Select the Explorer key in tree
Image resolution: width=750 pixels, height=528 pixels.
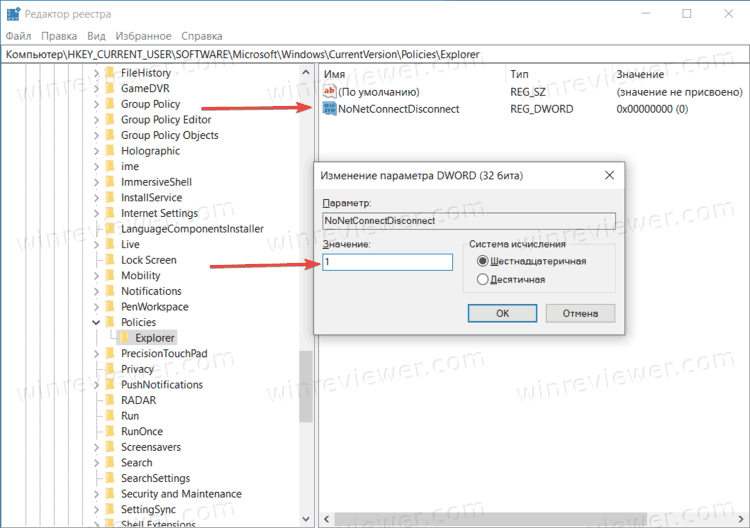155,338
